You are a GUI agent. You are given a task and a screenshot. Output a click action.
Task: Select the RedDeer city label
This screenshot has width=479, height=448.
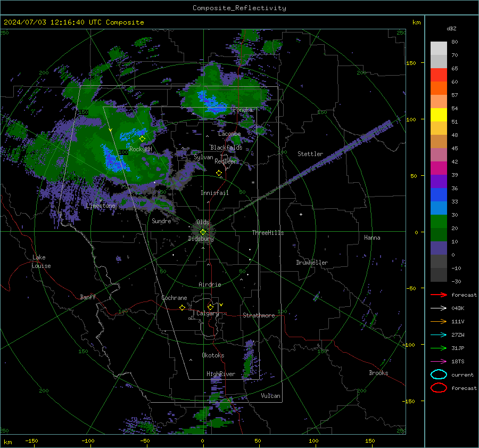click(x=226, y=161)
